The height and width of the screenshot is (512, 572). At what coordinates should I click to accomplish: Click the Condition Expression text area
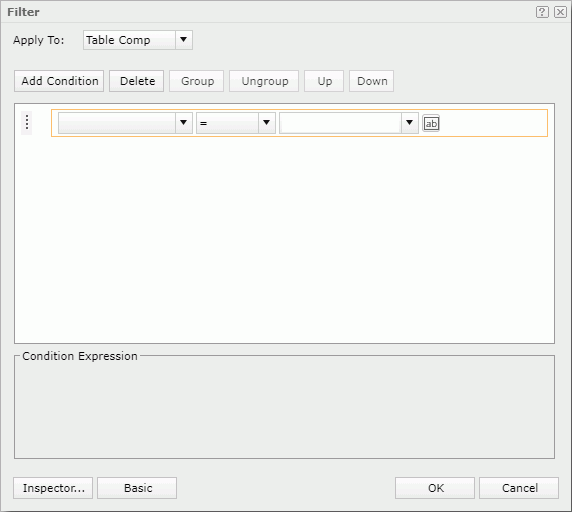[x=285, y=408]
